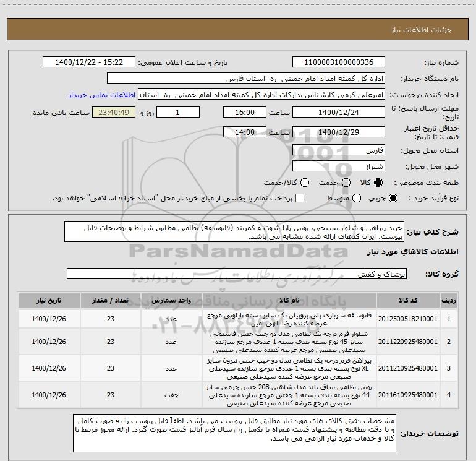Click the پیراهن فرم item name in row 3
Screen dimensions: 476x461
click(289, 369)
